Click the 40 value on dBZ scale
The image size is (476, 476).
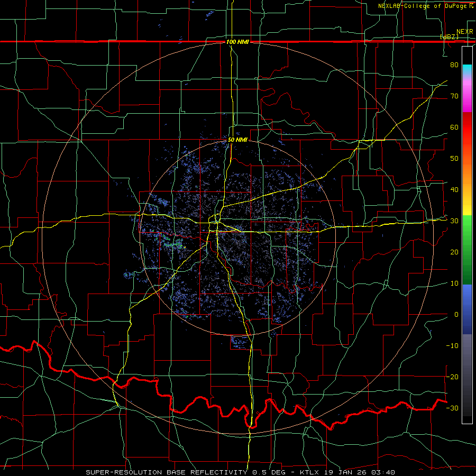click(x=454, y=190)
